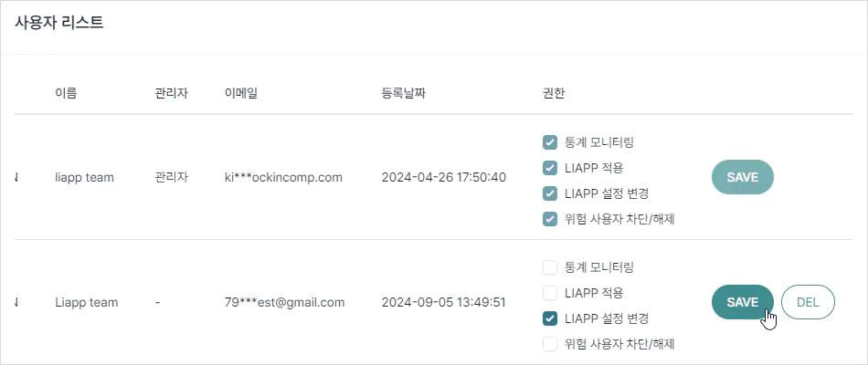The height and width of the screenshot is (365, 868).
Task: Uncheck 위험 사용자 차단/해제 for the admin user
Action: click(x=550, y=219)
